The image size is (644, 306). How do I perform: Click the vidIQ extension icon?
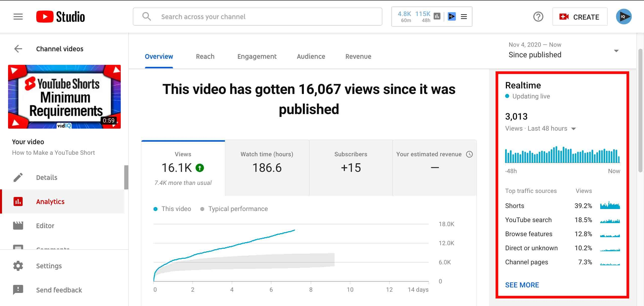point(452,17)
